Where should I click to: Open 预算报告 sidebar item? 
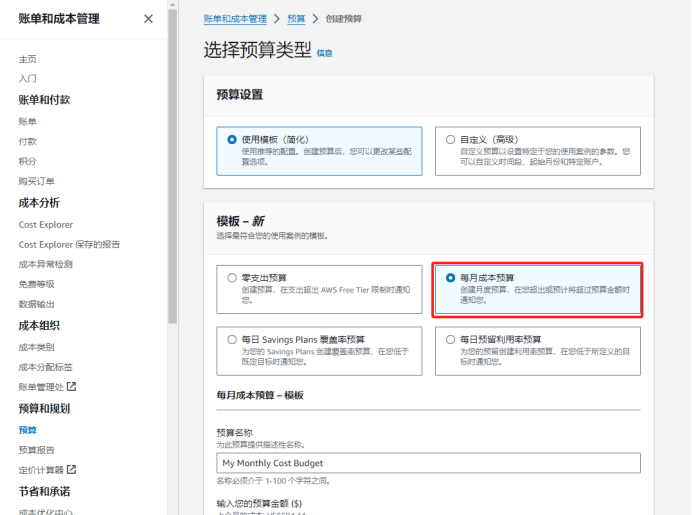click(x=37, y=450)
